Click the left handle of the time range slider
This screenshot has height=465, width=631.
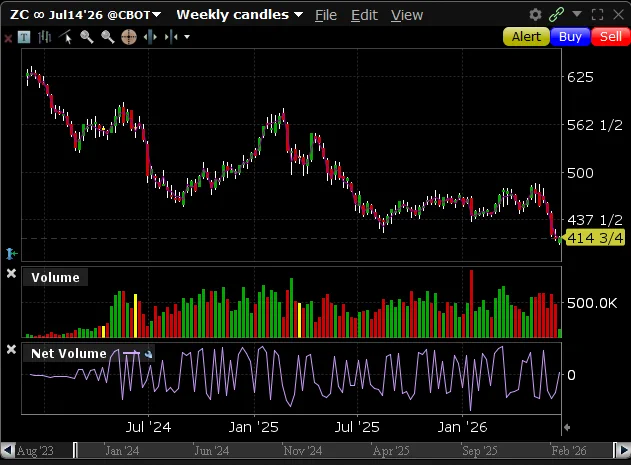(x=75, y=450)
